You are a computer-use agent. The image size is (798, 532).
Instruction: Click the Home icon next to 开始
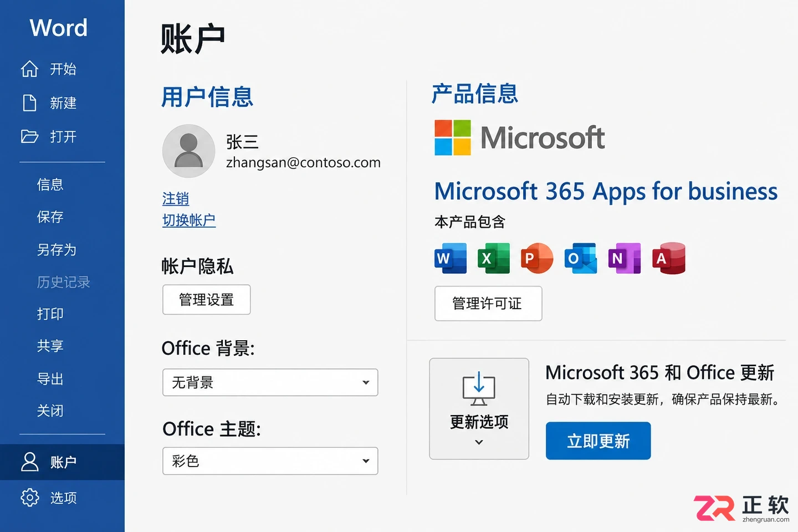point(29,69)
